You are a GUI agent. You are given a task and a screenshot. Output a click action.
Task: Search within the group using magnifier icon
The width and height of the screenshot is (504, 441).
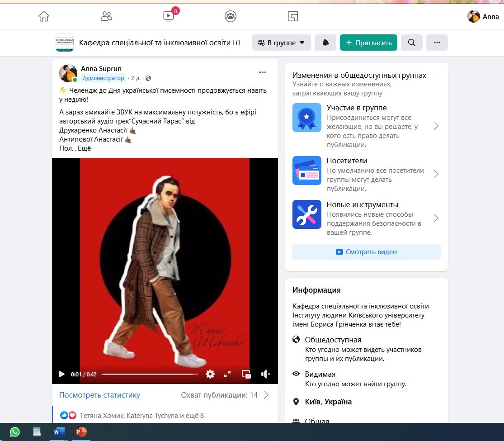coord(411,43)
